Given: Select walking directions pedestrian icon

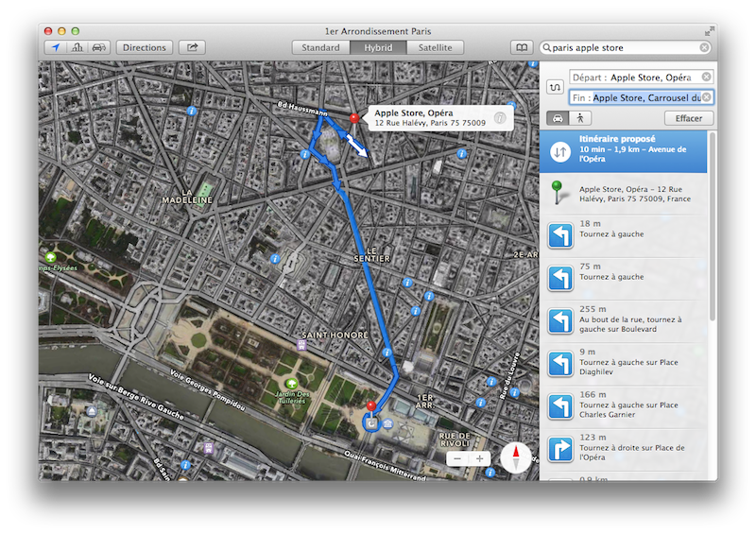Looking at the screenshot, I should coord(580,118).
